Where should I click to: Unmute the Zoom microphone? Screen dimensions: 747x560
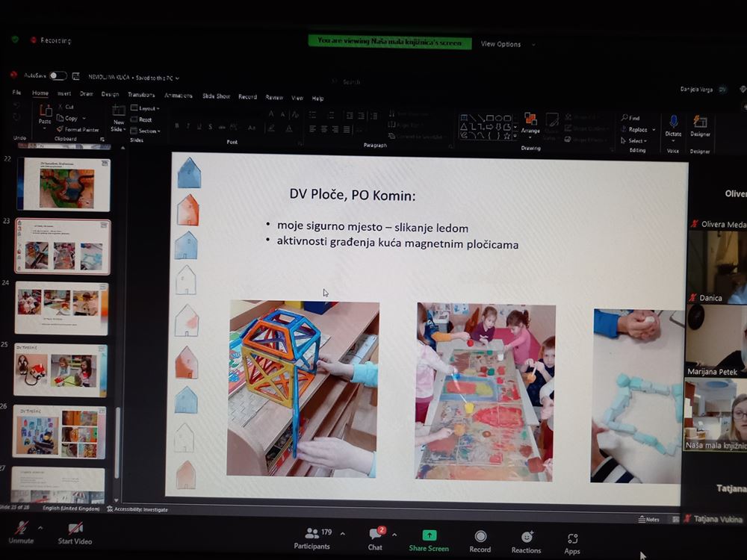[22, 532]
